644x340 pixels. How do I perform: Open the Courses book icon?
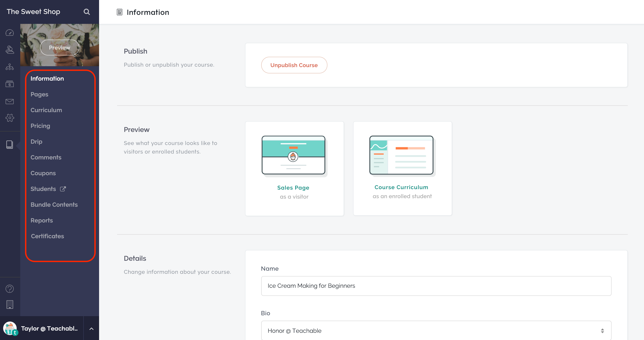point(10,145)
